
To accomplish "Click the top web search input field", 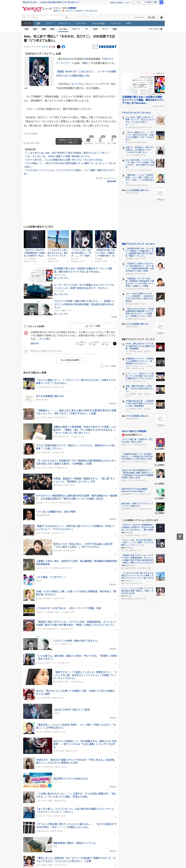I will (145, 2).
